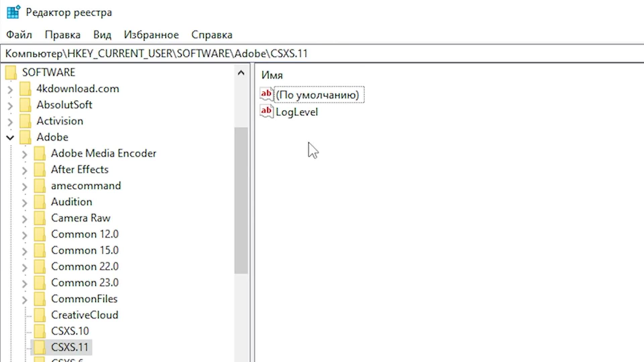Expand the Activision key
This screenshot has height=362, width=644.
tap(10, 122)
